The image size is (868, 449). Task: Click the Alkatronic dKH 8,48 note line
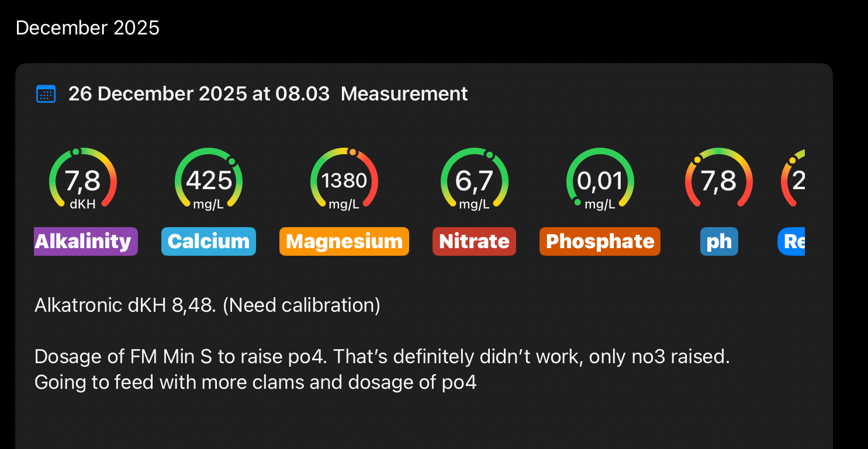coord(208,305)
